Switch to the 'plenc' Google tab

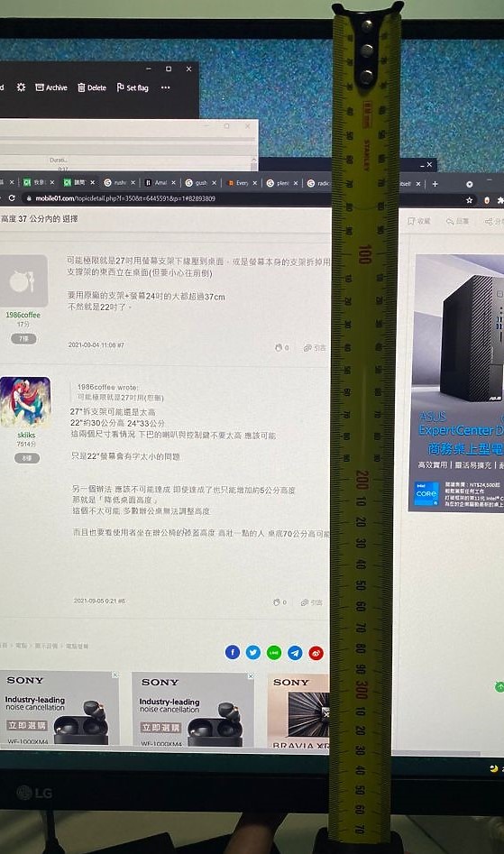(278, 183)
